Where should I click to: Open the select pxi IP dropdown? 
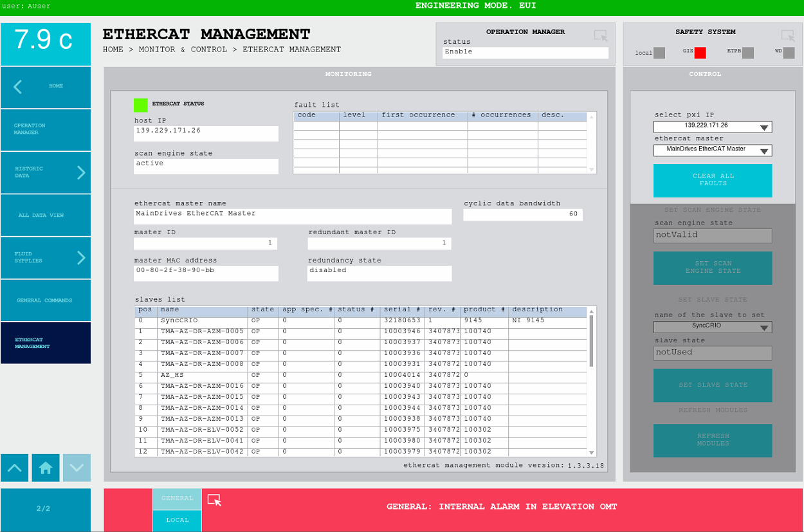pyautogui.click(x=713, y=127)
